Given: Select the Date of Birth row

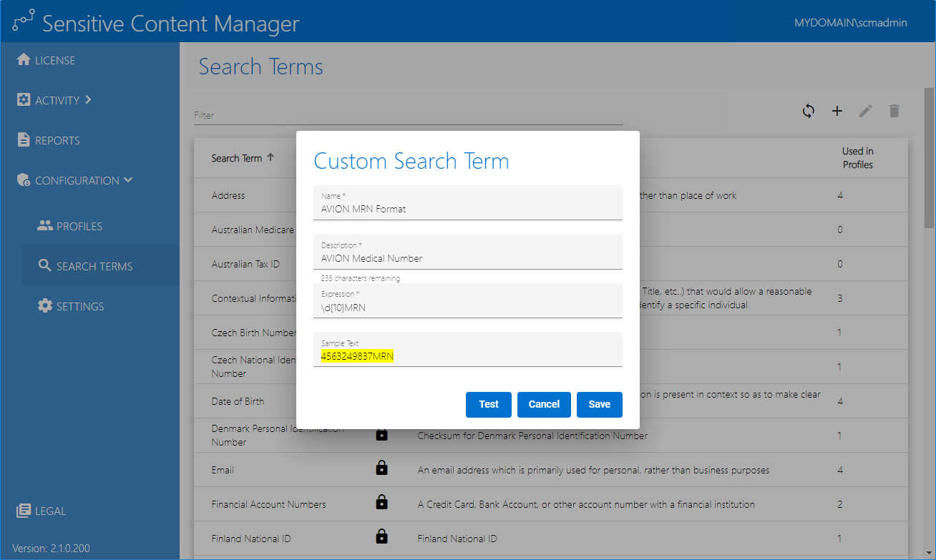Looking at the screenshot, I should 551,401.
